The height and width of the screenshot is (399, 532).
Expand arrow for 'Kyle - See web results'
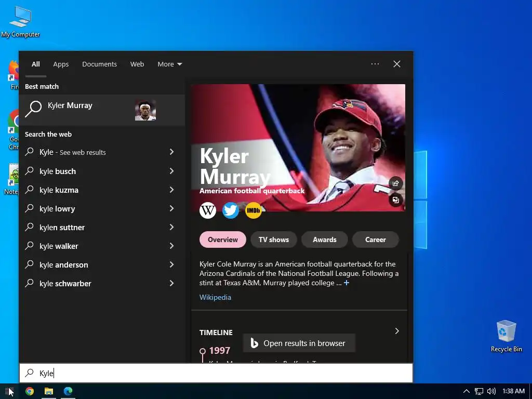click(x=171, y=152)
